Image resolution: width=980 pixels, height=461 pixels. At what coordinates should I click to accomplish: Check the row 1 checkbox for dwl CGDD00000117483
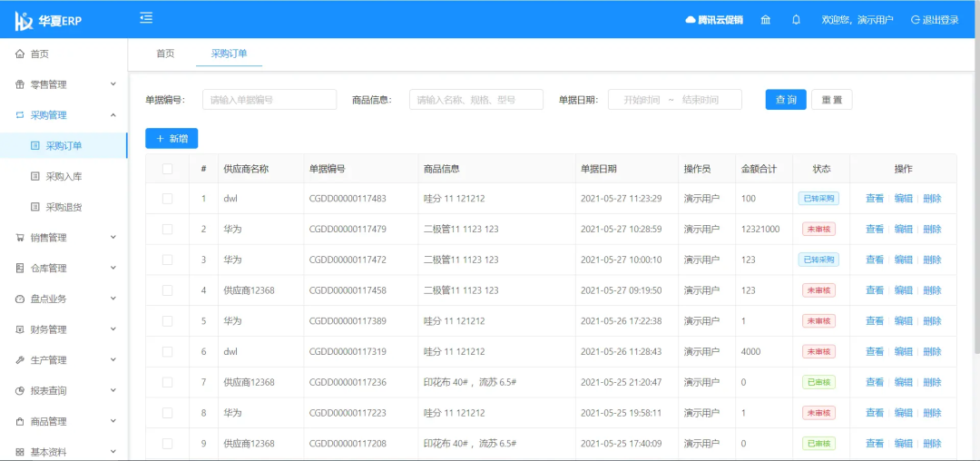pyautogui.click(x=167, y=199)
